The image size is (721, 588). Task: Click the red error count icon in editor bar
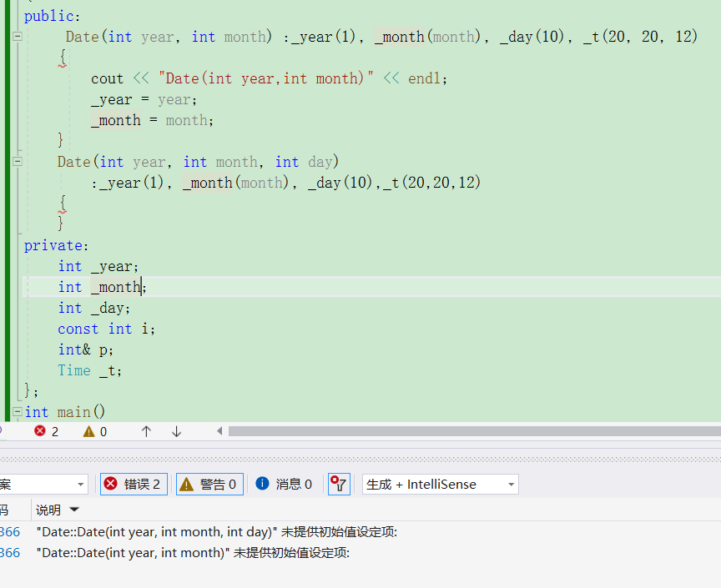(x=40, y=431)
